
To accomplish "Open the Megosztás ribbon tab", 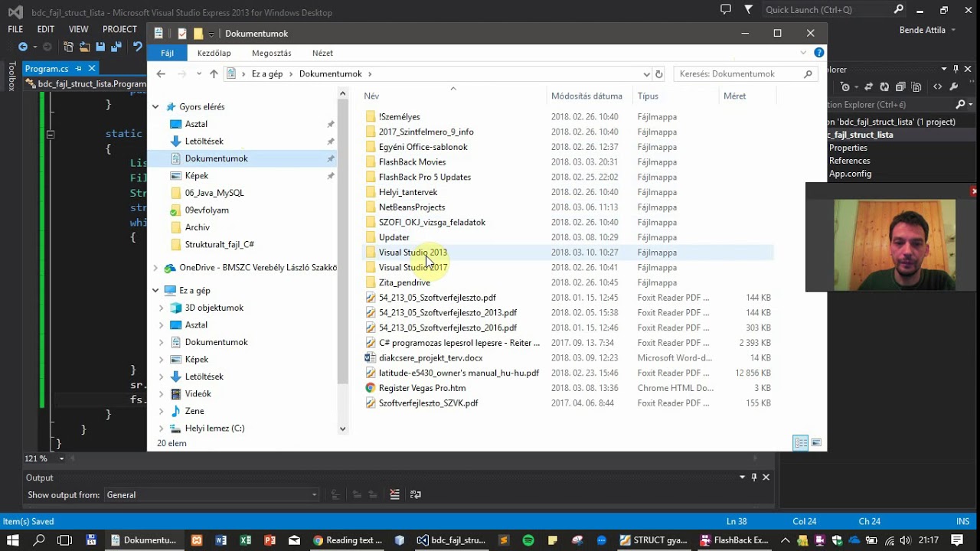I will tap(272, 54).
